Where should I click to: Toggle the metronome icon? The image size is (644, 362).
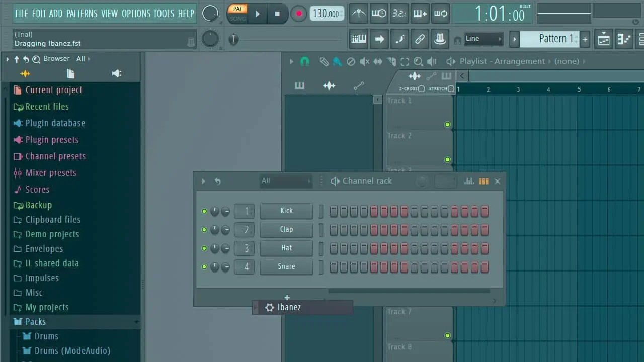(x=358, y=14)
